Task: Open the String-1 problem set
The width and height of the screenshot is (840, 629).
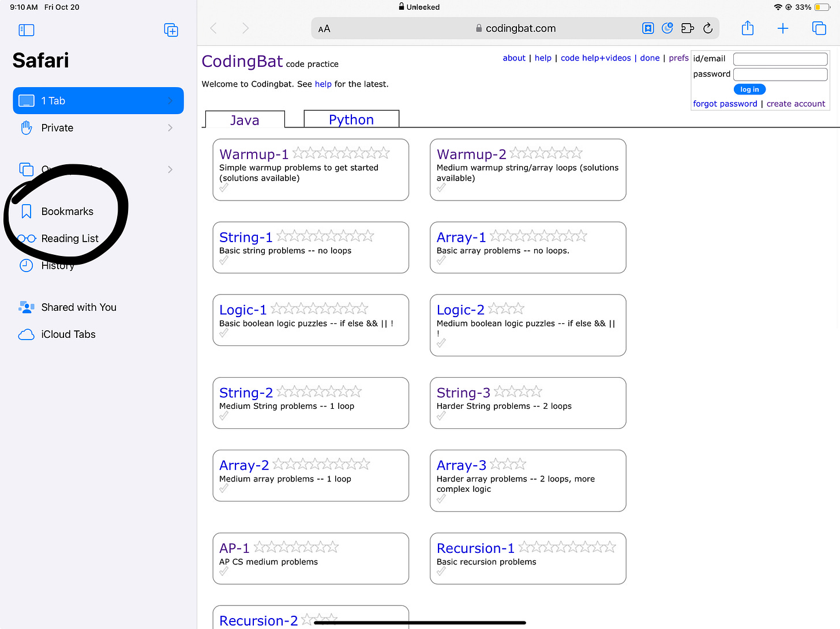Action: 246,238
